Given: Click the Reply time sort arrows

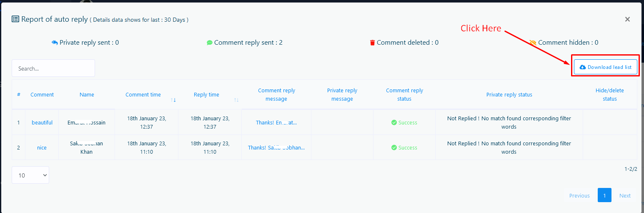Looking at the screenshot, I should pyautogui.click(x=236, y=100).
